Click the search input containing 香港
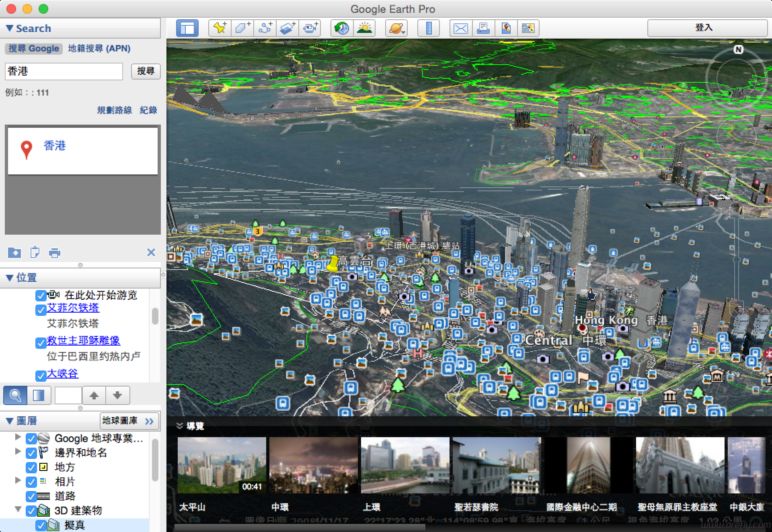 64,71
